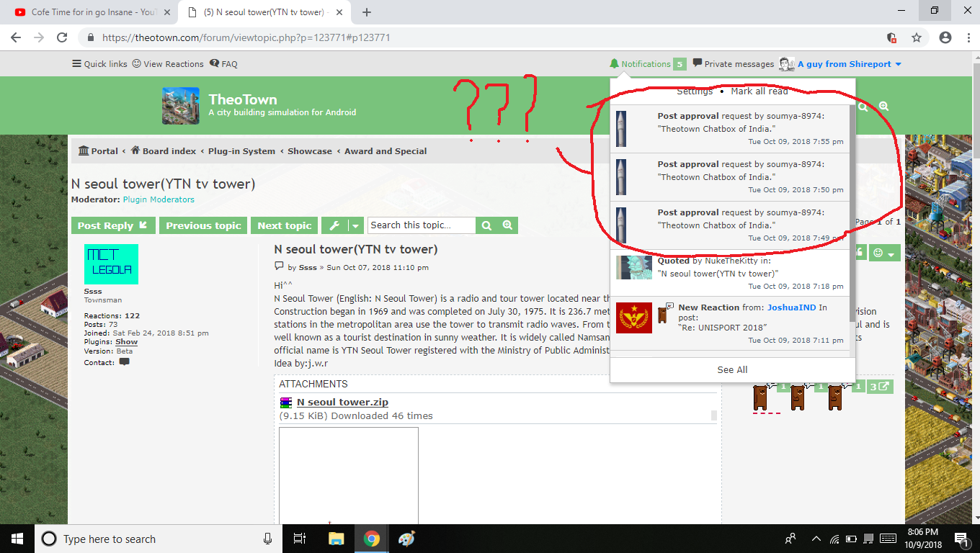Click the post title N seoul tower
980x553 pixels.
tap(356, 250)
